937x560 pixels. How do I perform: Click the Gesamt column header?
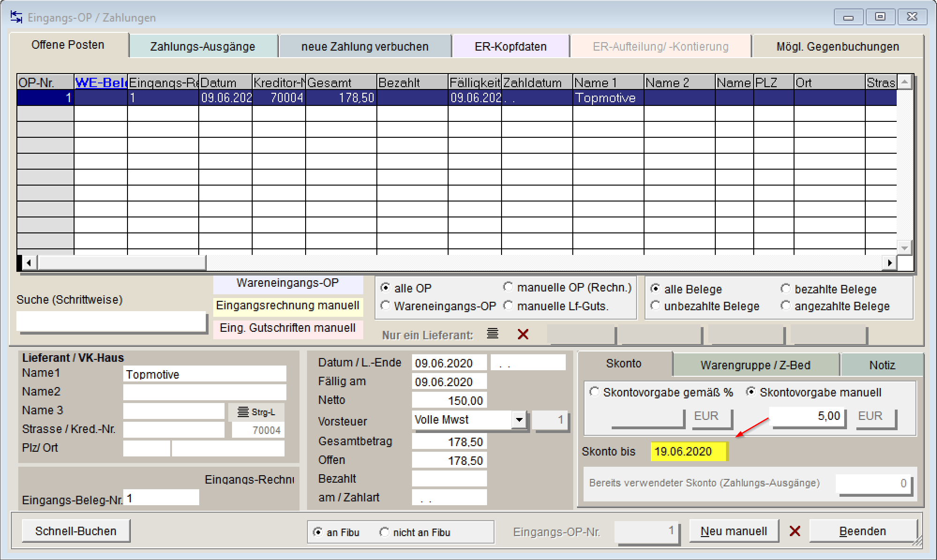(341, 82)
